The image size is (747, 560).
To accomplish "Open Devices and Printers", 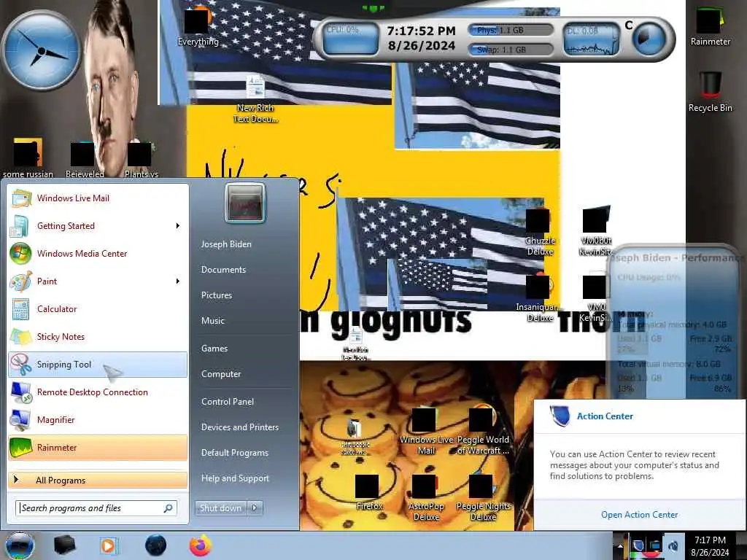I will tap(239, 427).
